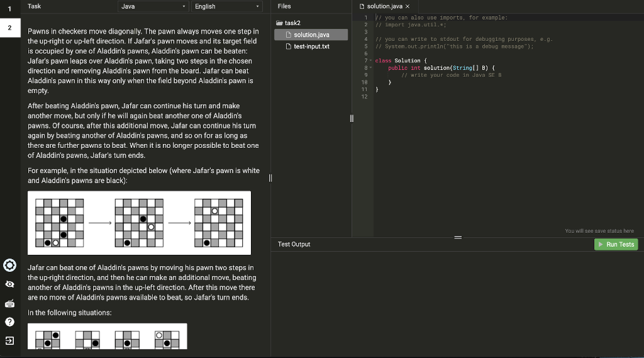Open the Java language dropdown
The height and width of the screenshot is (358, 644).
tap(153, 6)
